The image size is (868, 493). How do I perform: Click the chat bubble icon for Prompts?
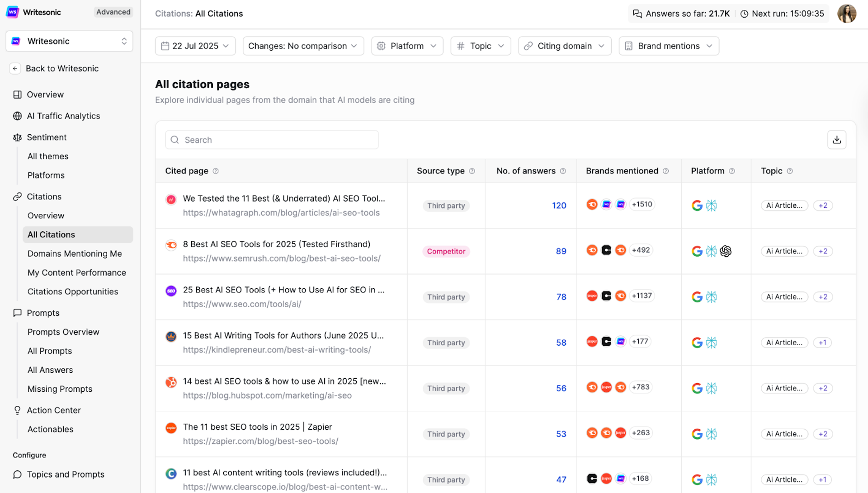point(17,313)
